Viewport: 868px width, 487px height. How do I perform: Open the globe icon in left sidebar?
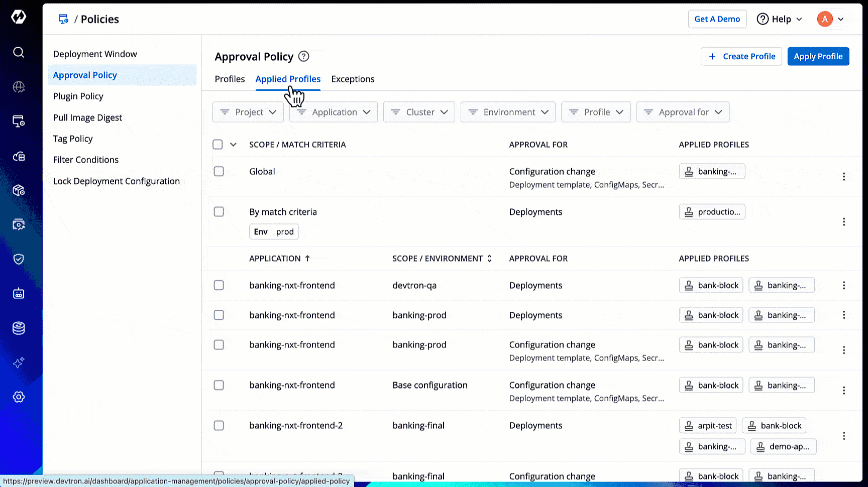pyautogui.click(x=19, y=87)
